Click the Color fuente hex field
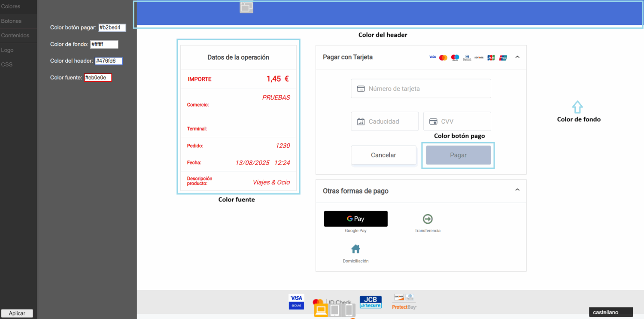Screen dimensions: 644x319 coord(98,78)
